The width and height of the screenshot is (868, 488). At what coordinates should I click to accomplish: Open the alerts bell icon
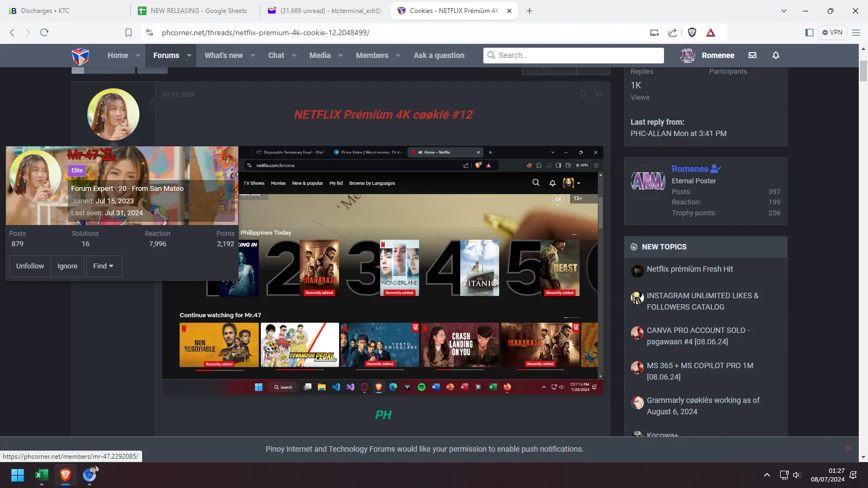tap(776, 55)
